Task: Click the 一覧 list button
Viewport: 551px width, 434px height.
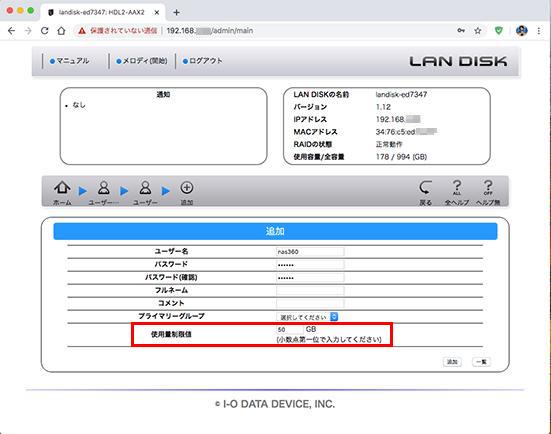Action: pos(481,362)
